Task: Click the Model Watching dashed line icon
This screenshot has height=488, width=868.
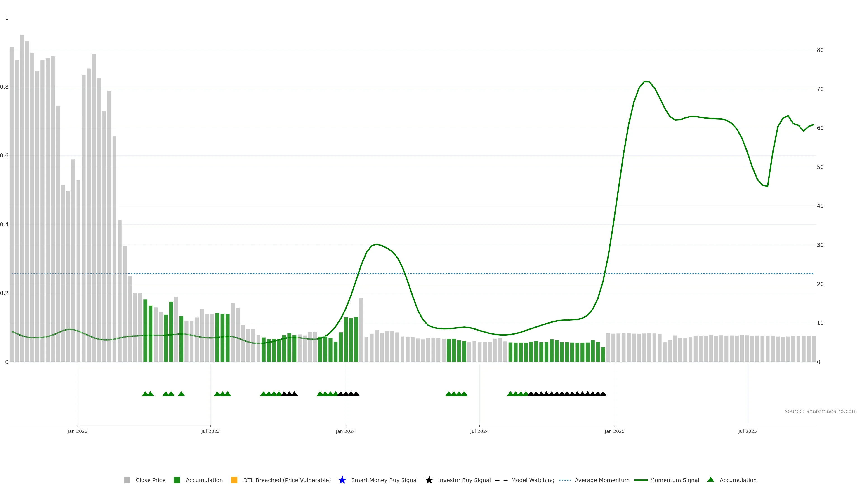Action: [501, 480]
